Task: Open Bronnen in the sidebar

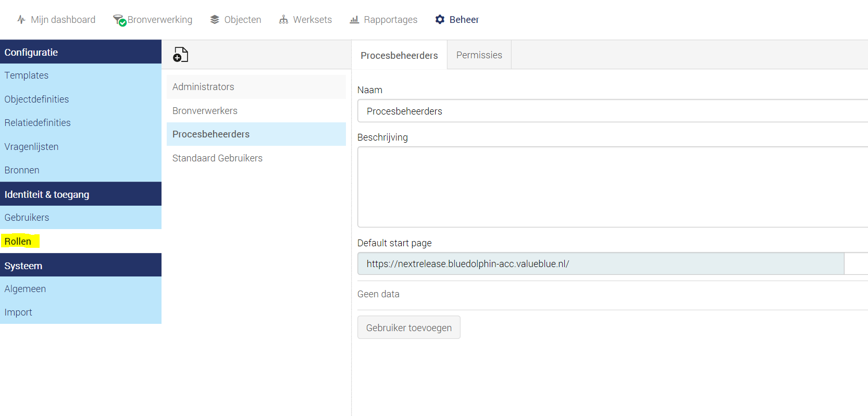Action: pos(81,170)
